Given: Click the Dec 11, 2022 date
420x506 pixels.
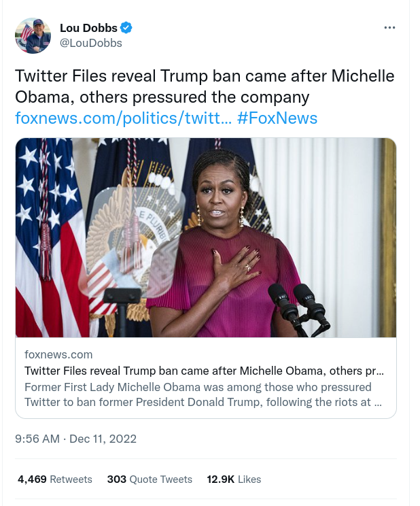Looking at the screenshot, I should pyautogui.click(x=105, y=439).
